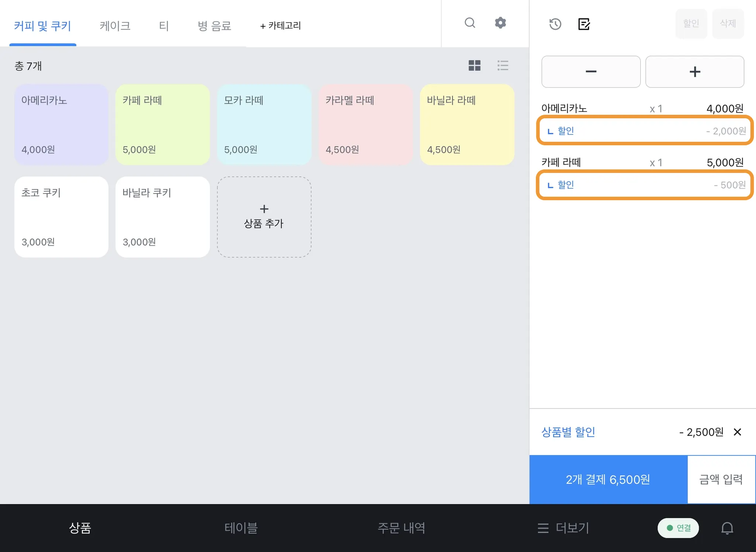Remove item discount with X icon
756x552 pixels.
point(737,432)
